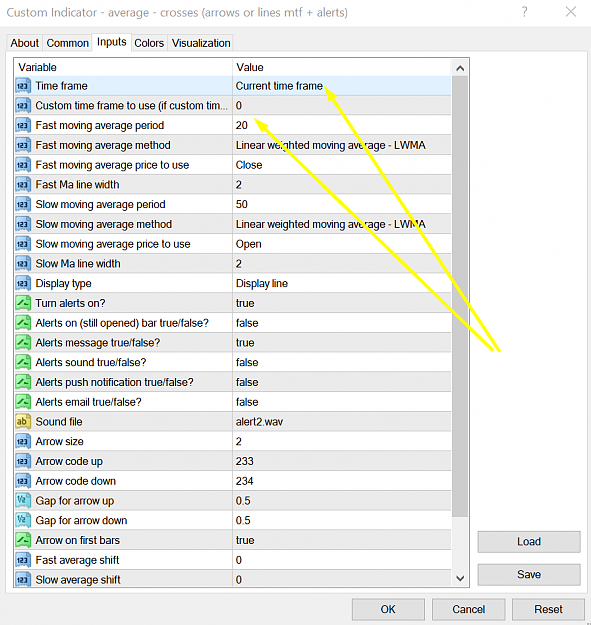Click the icon beside Display type

pyautogui.click(x=23, y=283)
